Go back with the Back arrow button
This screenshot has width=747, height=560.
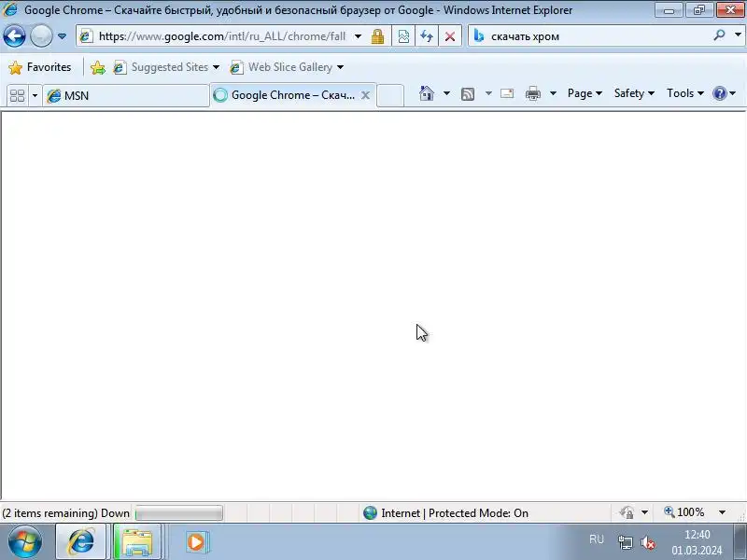pyautogui.click(x=14, y=36)
